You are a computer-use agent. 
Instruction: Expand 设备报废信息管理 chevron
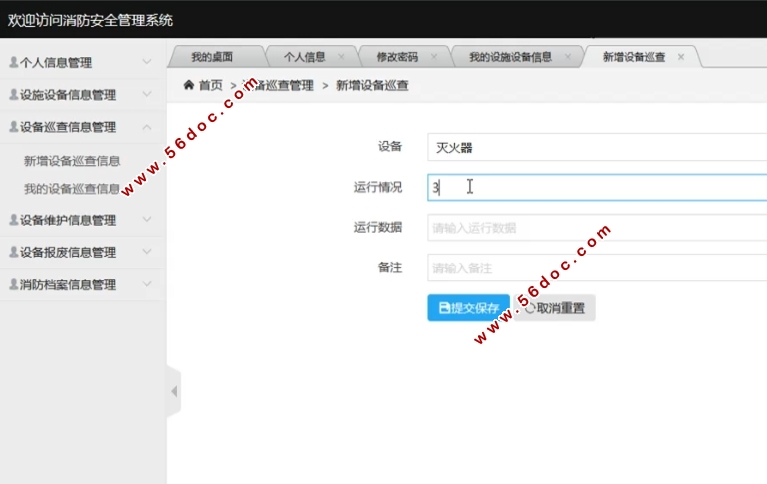point(147,252)
